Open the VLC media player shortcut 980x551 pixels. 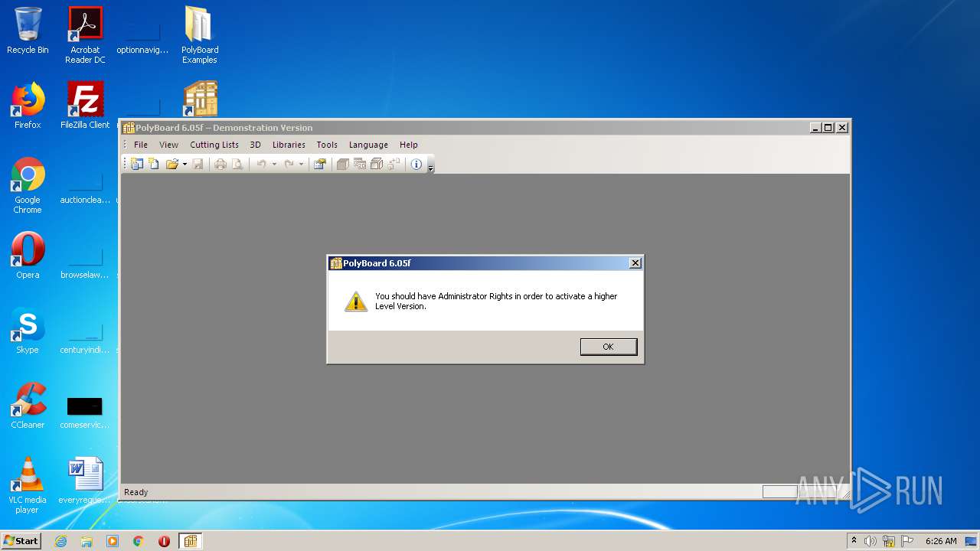pyautogui.click(x=28, y=485)
